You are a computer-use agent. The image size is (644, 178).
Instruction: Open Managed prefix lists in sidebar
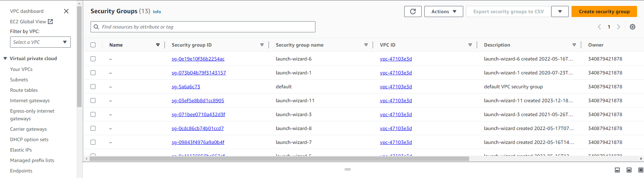(x=32, y=160)
